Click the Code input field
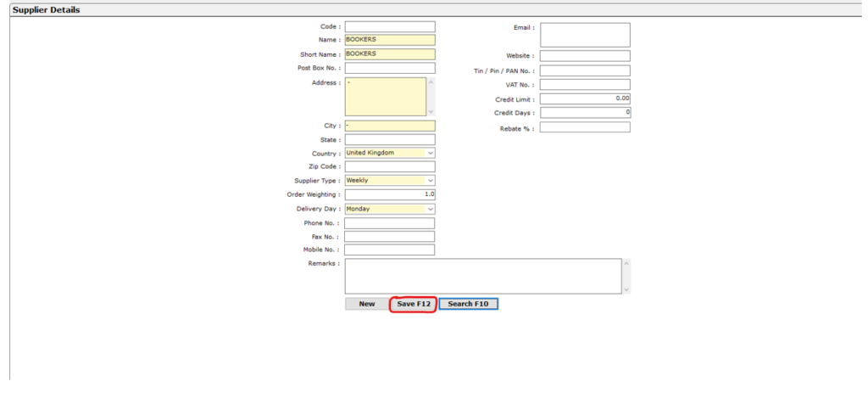 [389, 27]
